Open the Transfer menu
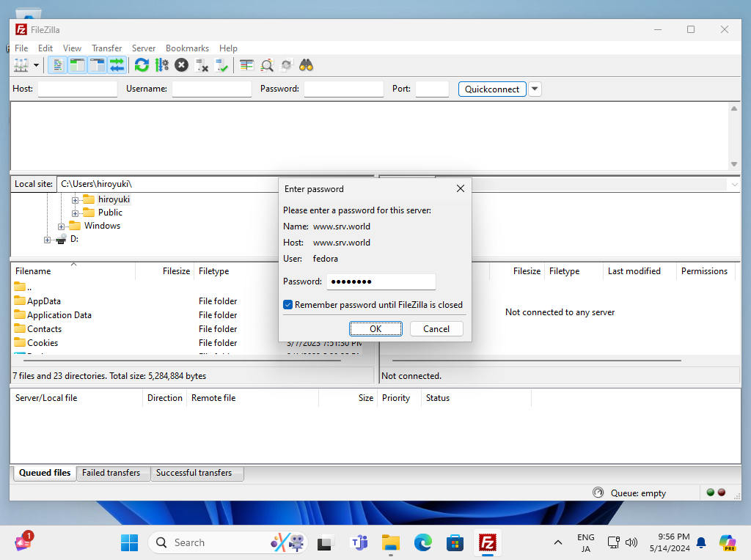The height and width of the screenshot is (560, 751). coord(107,48)
